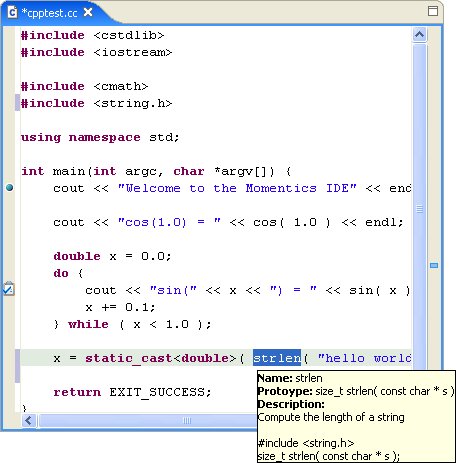Click the "Welcome to the Momentics IDE" string
Image resolution: width=456 pixels, height=463 pixels.
pos(237,188)
